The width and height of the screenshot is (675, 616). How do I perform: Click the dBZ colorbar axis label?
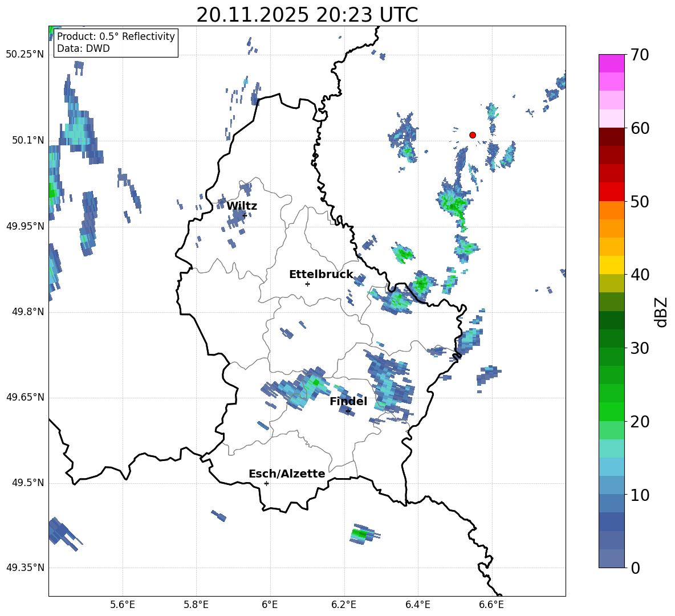[661, 312]
